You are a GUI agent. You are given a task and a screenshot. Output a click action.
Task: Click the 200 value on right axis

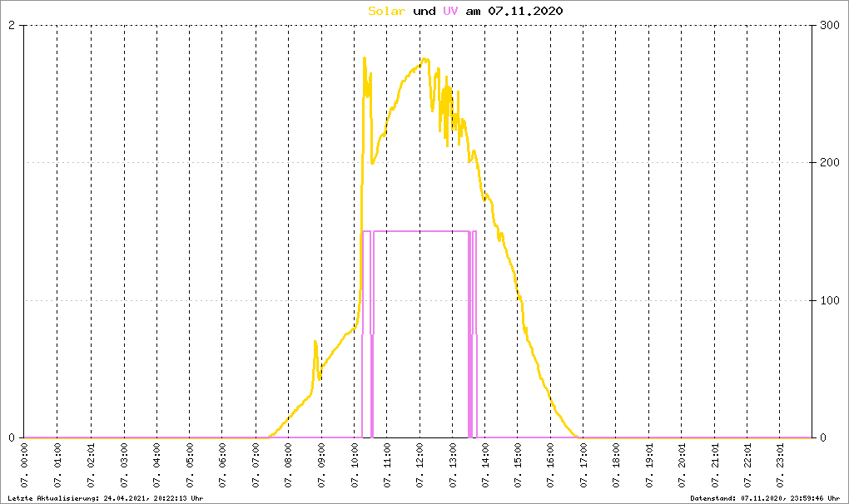[x=829, y=162]
